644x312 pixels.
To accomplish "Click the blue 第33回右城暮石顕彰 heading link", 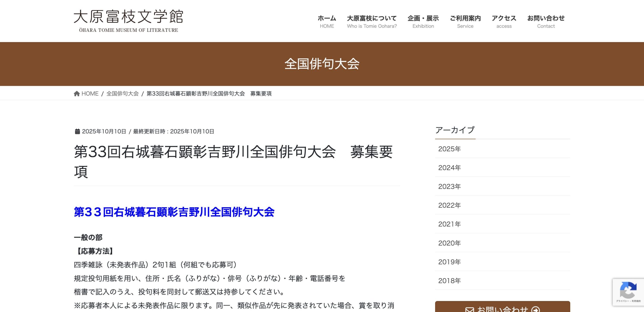I will [174, 212].
